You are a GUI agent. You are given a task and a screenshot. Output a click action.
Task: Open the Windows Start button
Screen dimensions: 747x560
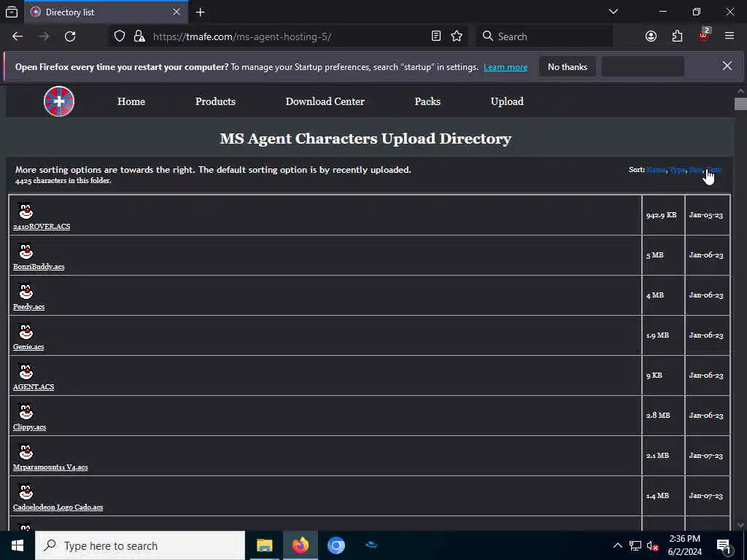[x=18, y=545]
